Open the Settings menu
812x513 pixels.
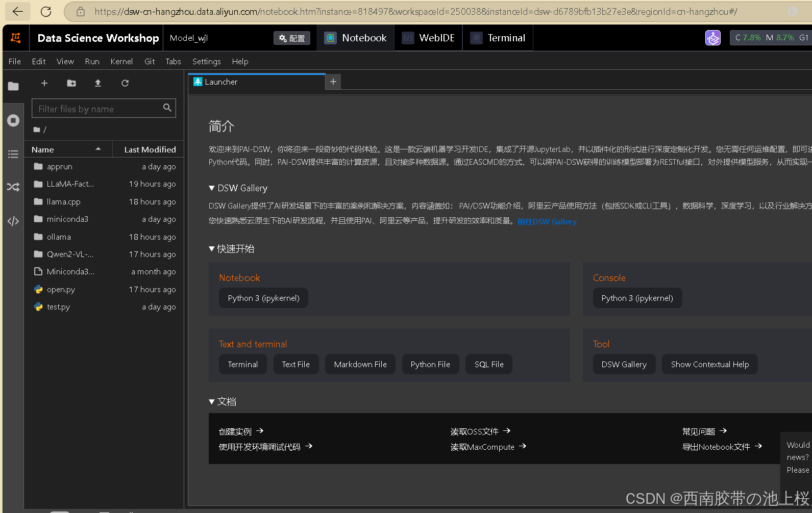coord(207,61)
